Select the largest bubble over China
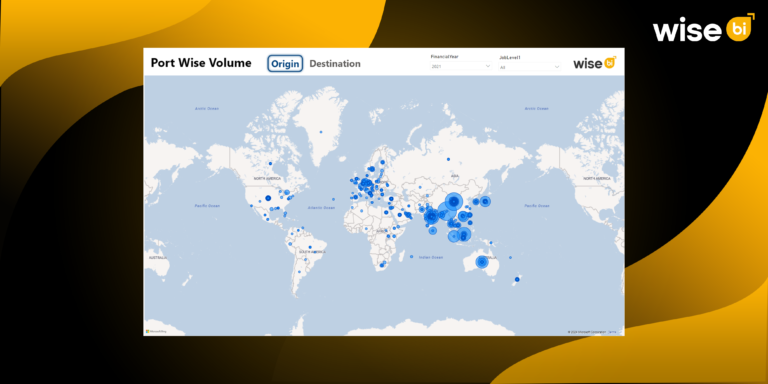768x384 pixels. click(x=454, y=201)
